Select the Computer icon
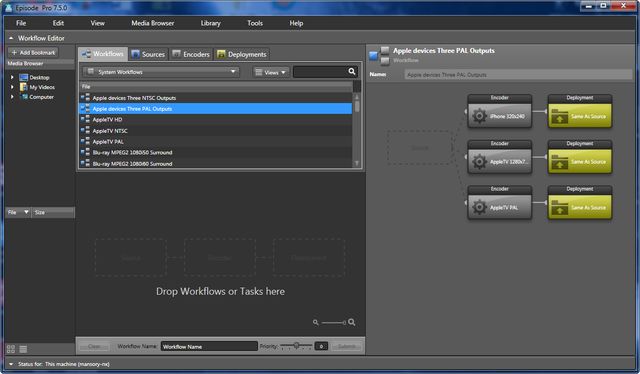The height and width of the screenshot is (374, 640). click(24, 97)
